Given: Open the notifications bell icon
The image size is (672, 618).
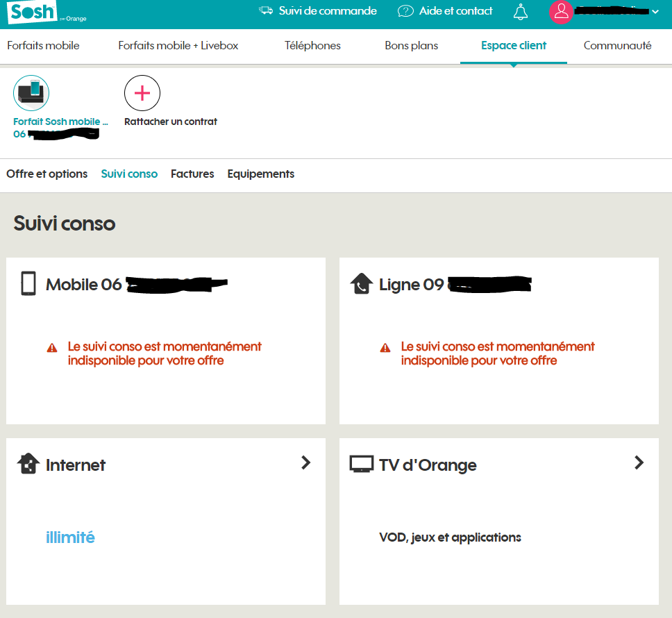Looking at the screenshot, I should click(x=520, y=12).
